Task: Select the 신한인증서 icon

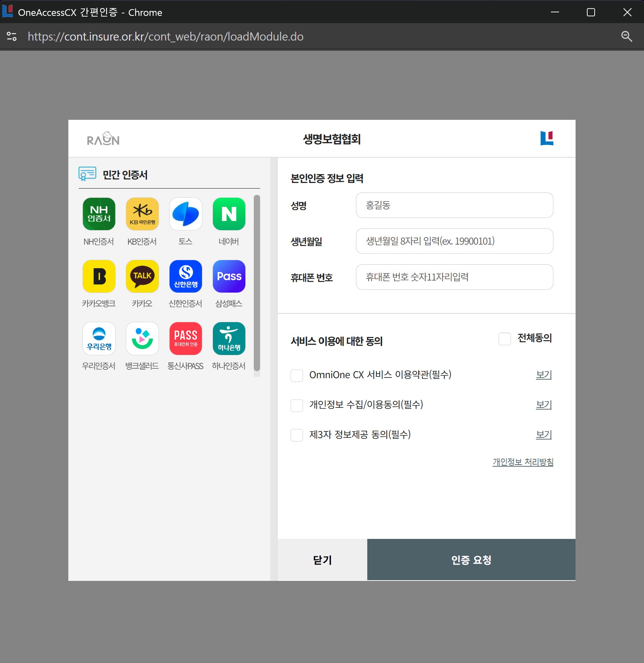Action: [186, 276]
